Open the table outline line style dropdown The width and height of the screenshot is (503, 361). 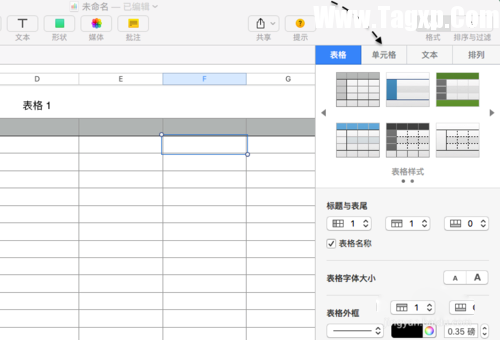[354, 331]
